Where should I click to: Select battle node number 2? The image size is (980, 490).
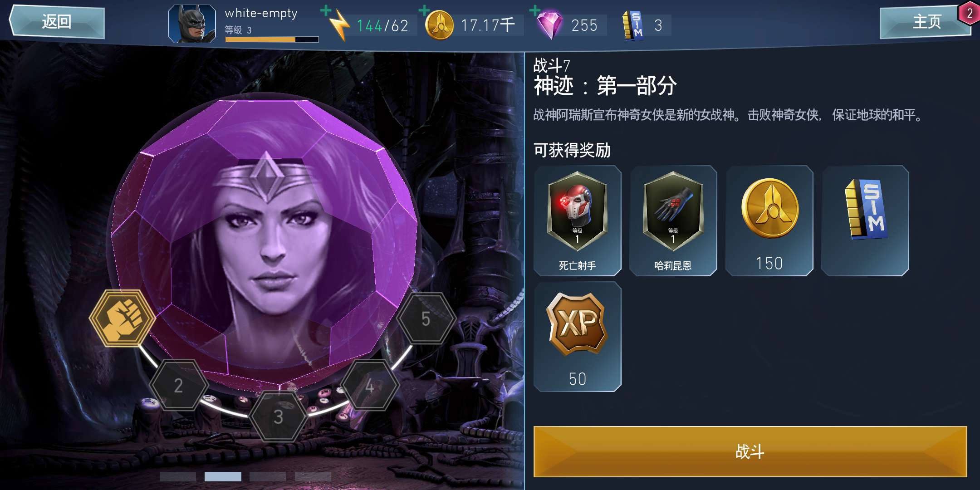pyautogui.click(x=179, y=385)
